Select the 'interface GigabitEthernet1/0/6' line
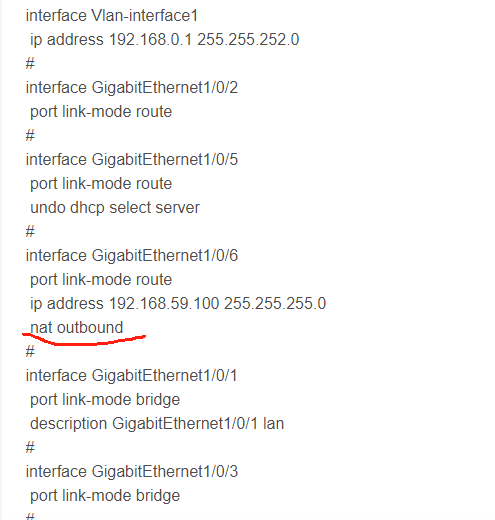This screenshot has height=520, width=495. coord(132,256)
